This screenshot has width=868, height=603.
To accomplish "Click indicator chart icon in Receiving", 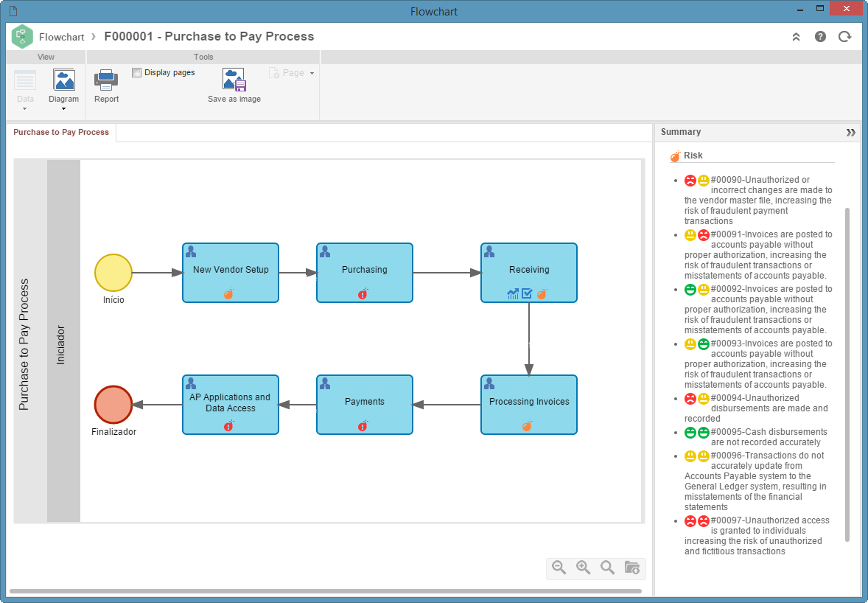I will [513, 294].
